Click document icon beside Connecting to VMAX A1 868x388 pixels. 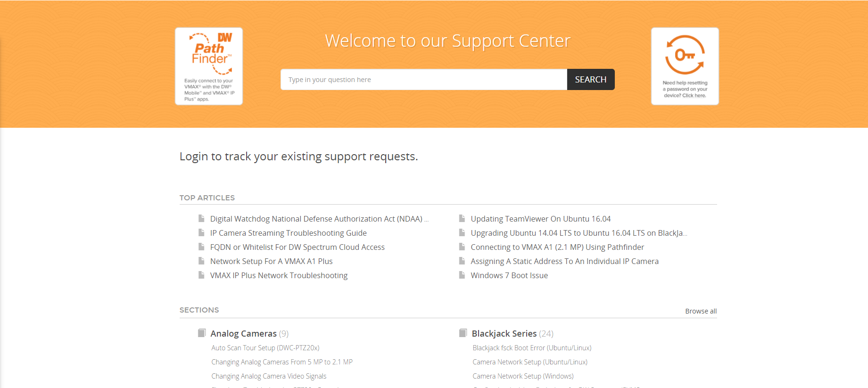click(x=462, y=247)
